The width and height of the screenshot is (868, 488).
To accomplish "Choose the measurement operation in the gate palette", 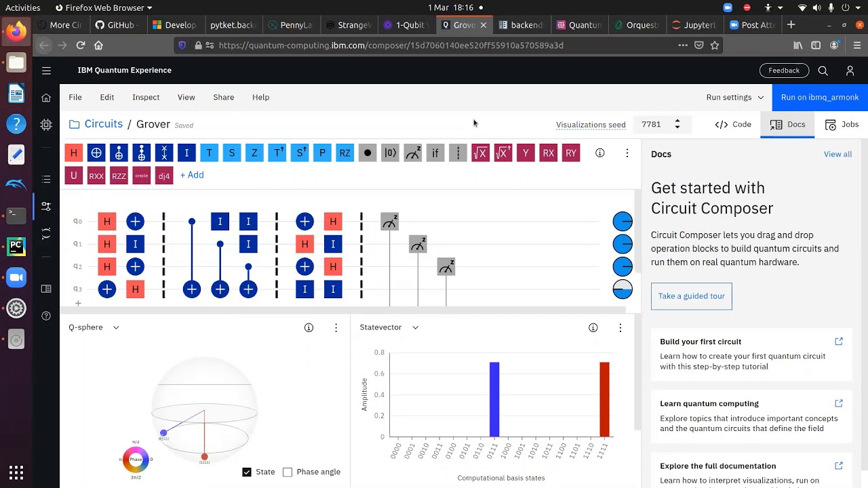I will 413,153.
